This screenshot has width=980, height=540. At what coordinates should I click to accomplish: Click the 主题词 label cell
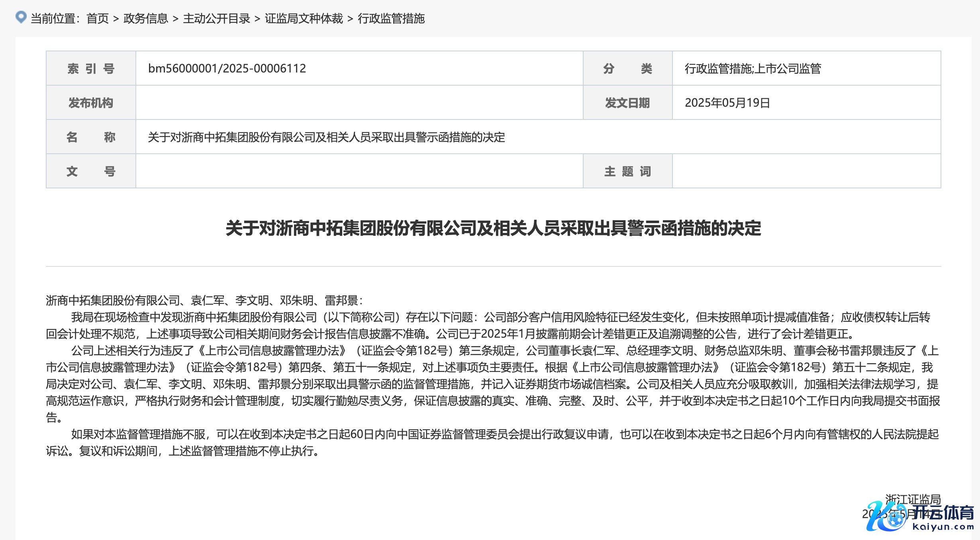point(627,171)
